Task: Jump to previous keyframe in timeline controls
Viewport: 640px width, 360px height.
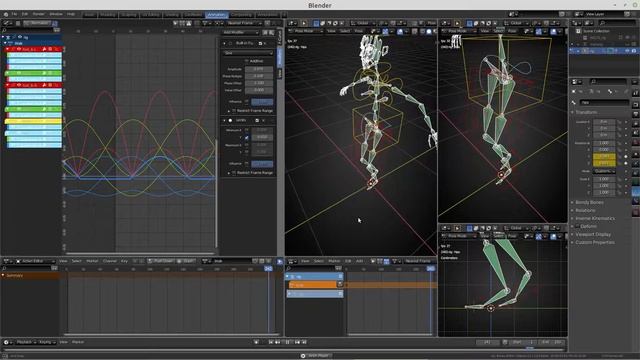Action: (x=278, y=342)
